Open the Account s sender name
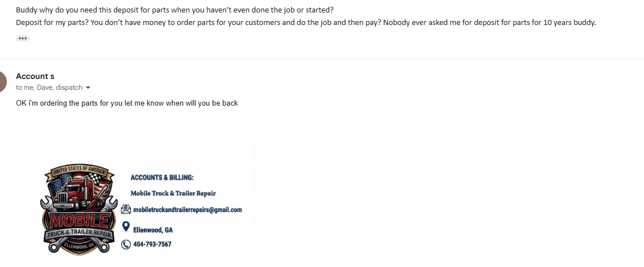Screen dimensions: 644x267 pos(35,76)
